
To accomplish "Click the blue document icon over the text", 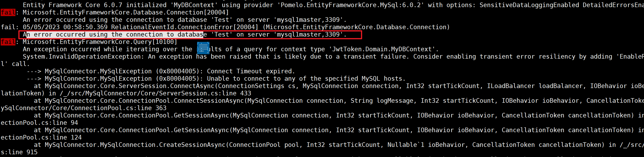I will pyautogui.click(x=203, y=48).
